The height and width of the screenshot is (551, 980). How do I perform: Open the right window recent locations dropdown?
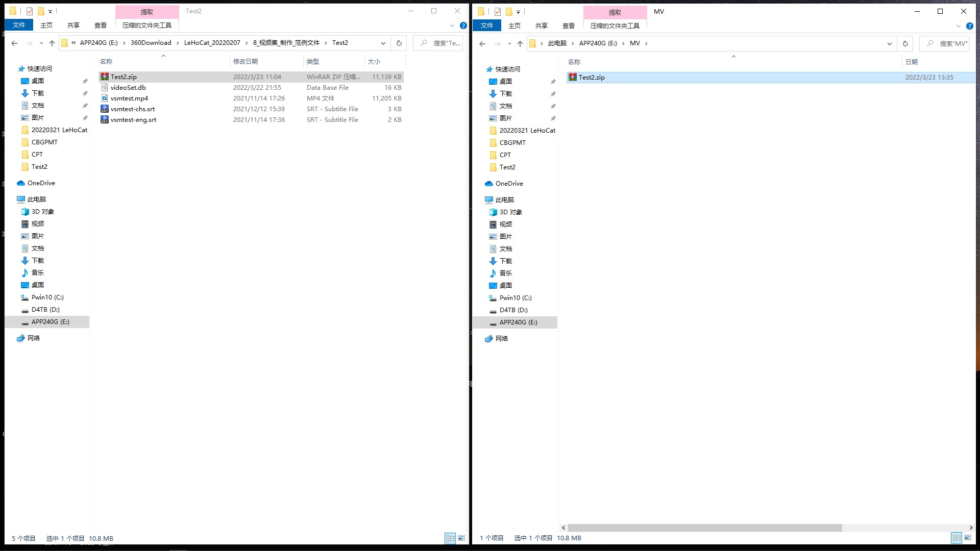pyautogui.click(x=509, y=44)
